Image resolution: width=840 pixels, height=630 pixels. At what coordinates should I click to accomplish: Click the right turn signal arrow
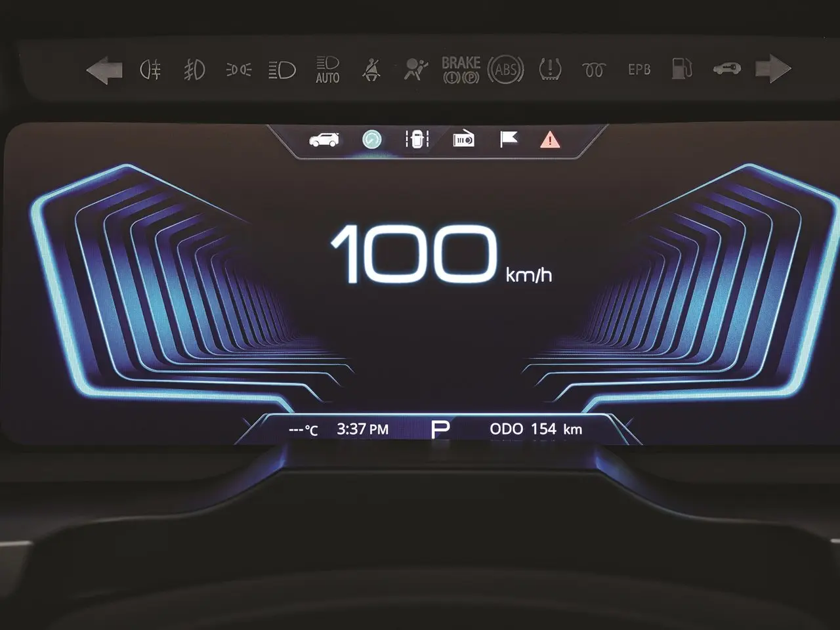tap(773, 69)
